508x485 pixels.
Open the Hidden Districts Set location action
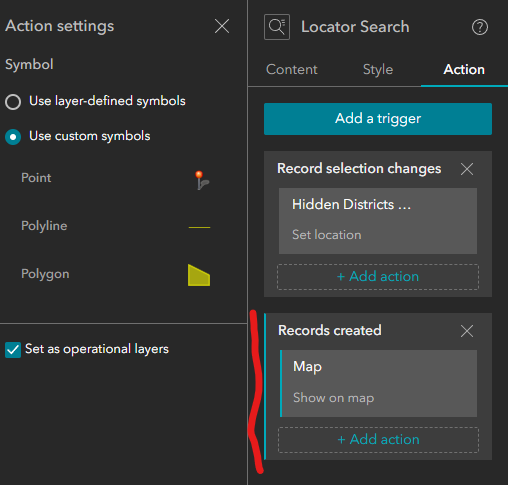[x=378, y=221]
